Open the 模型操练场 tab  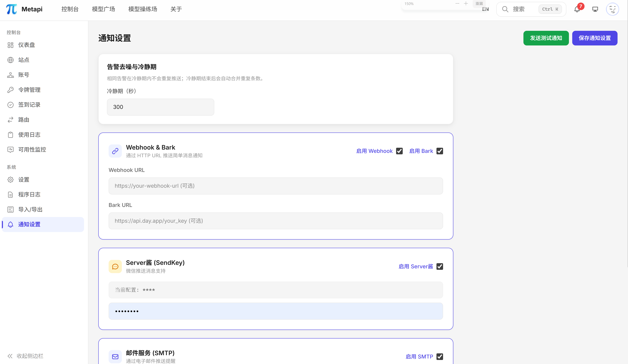[142, 9]
